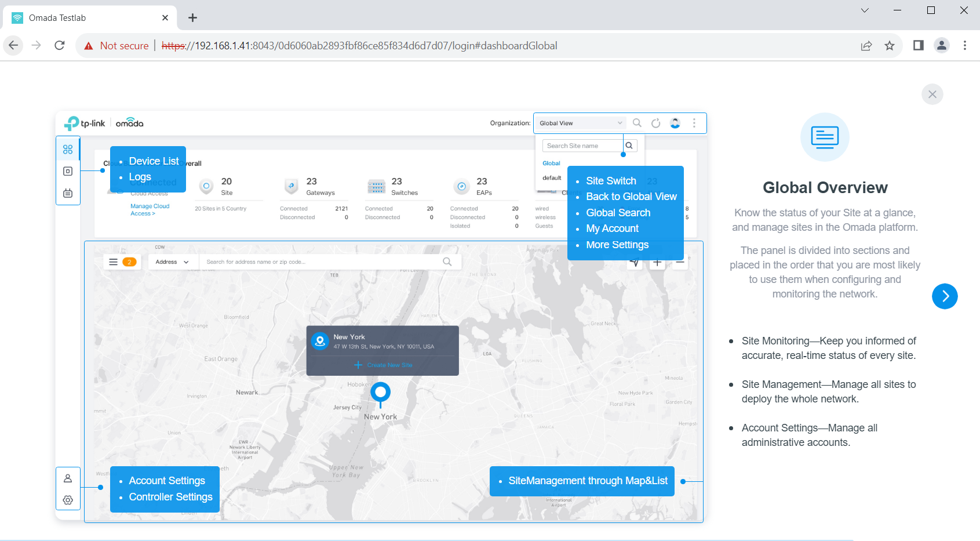Click the map address search magnifier
Image resolution: width=980 pixels, height=541 pixels.
[447, 262]
